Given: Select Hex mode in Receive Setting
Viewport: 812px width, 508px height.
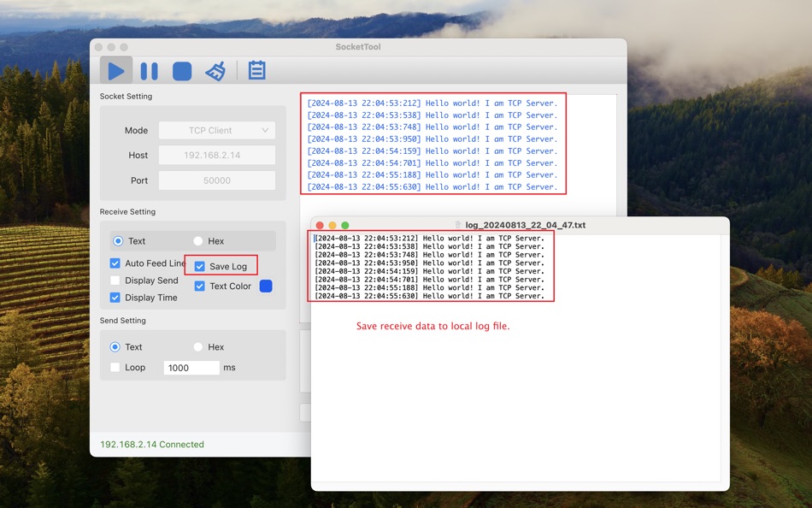Looking at the screenshot, I should point(197,240).
